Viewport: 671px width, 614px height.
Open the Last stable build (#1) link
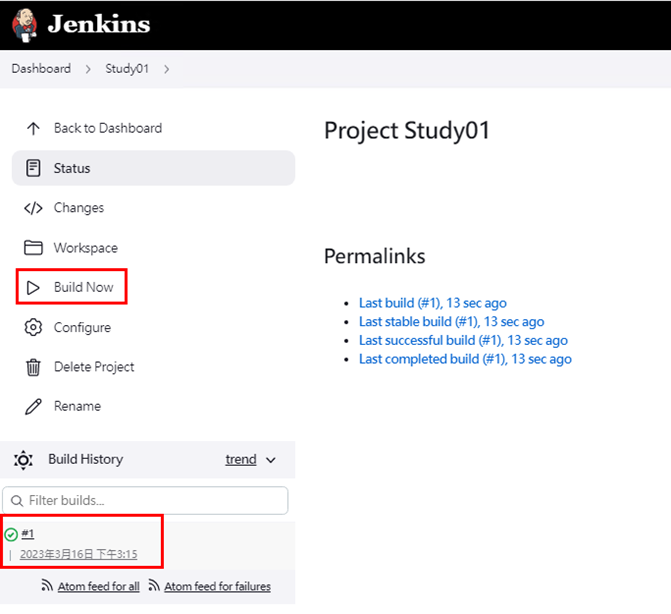point(451,322)
